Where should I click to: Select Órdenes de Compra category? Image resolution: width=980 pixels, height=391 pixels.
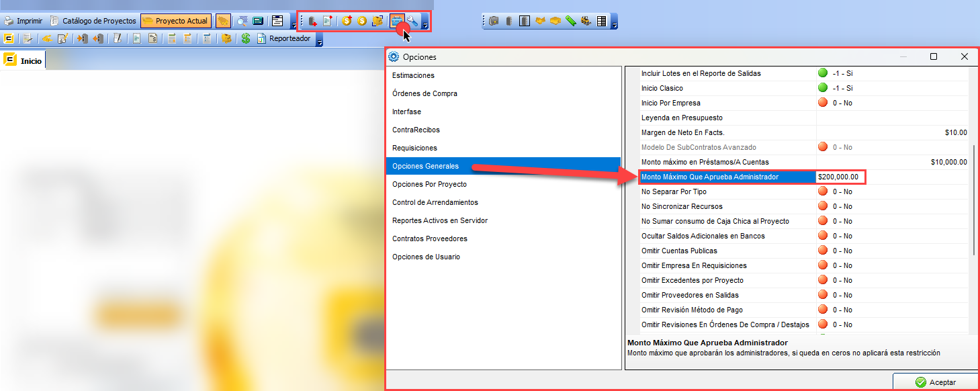(x=425, y=93)
